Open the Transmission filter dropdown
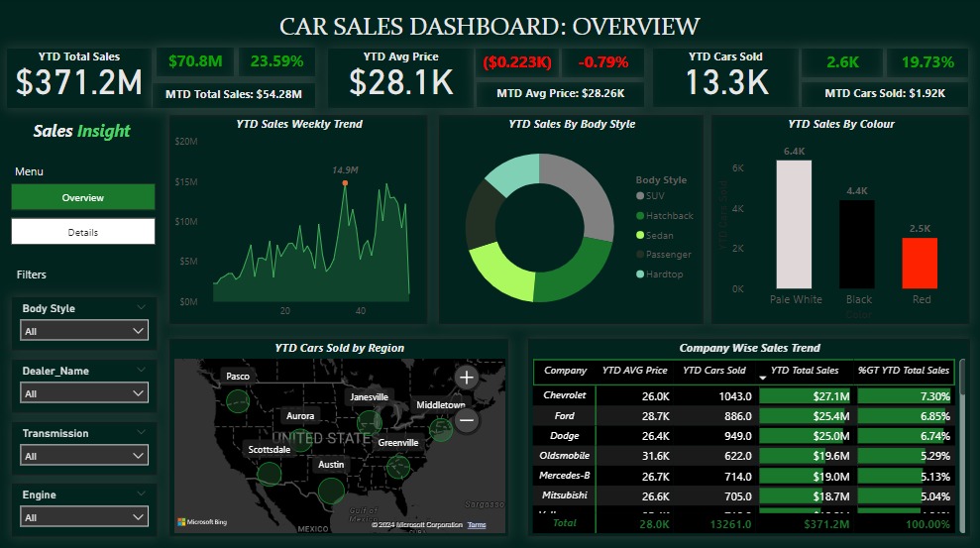 [x=84, y=456]
